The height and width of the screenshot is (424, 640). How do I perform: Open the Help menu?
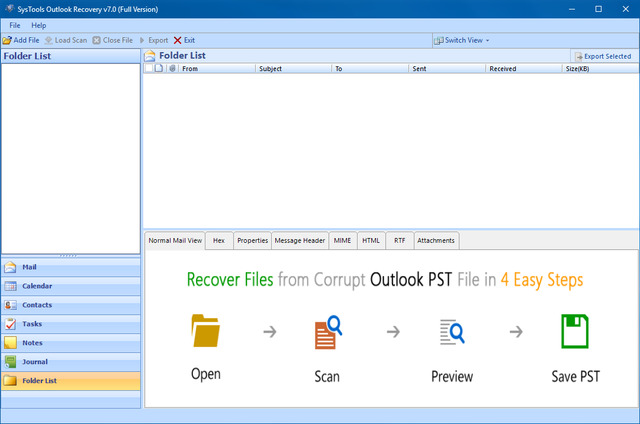pyautogui.click(x=39, y=25)
